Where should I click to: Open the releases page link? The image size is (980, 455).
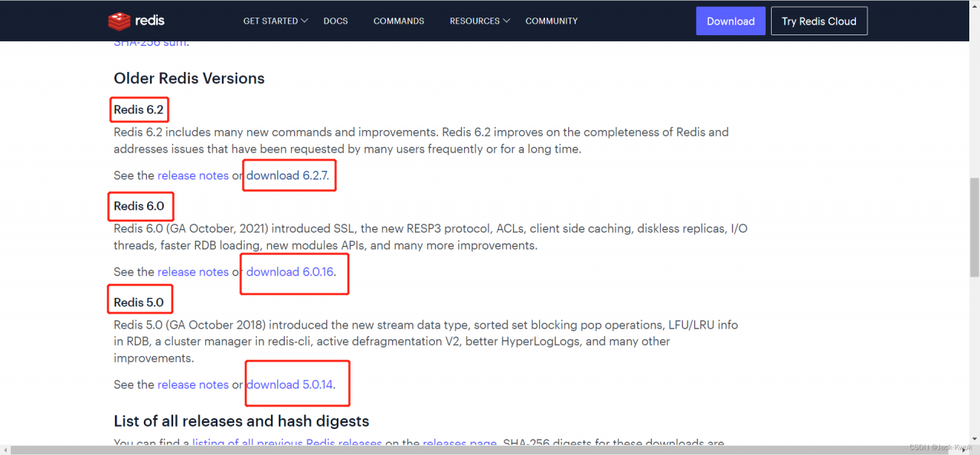point(460,444)
